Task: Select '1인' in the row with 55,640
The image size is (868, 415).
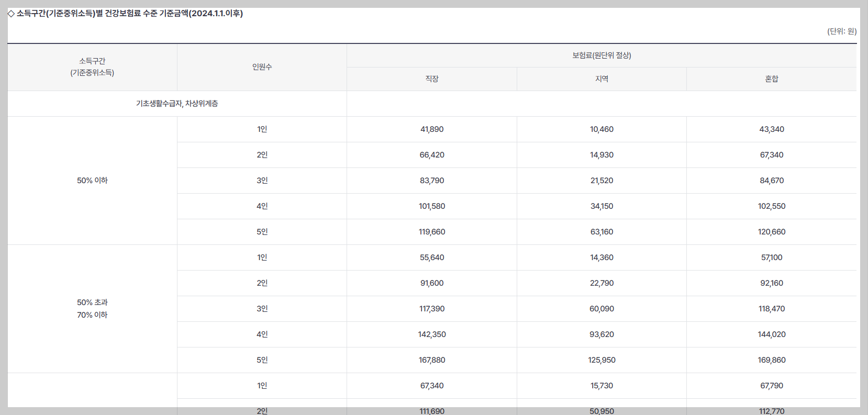Action: pos(262,257)
